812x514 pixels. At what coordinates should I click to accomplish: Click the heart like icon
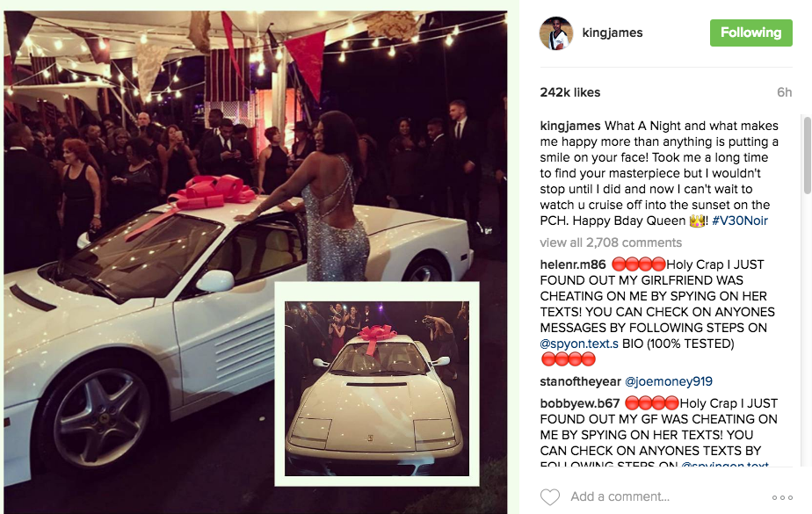(x=550, y=497)
